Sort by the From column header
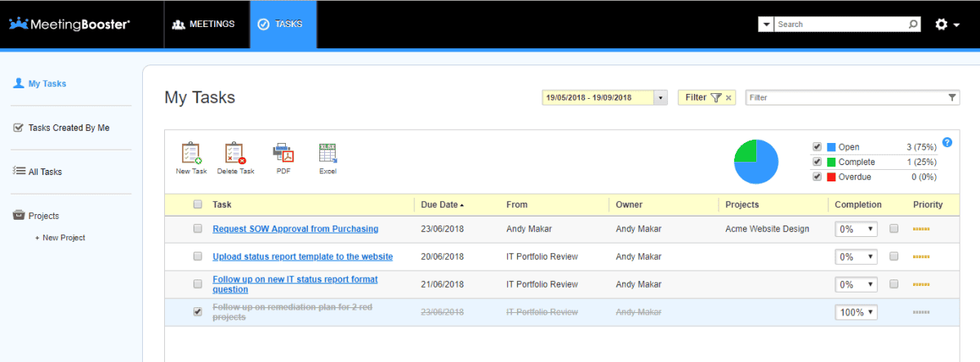Screen dimensions: 980x362 point(517,204)
